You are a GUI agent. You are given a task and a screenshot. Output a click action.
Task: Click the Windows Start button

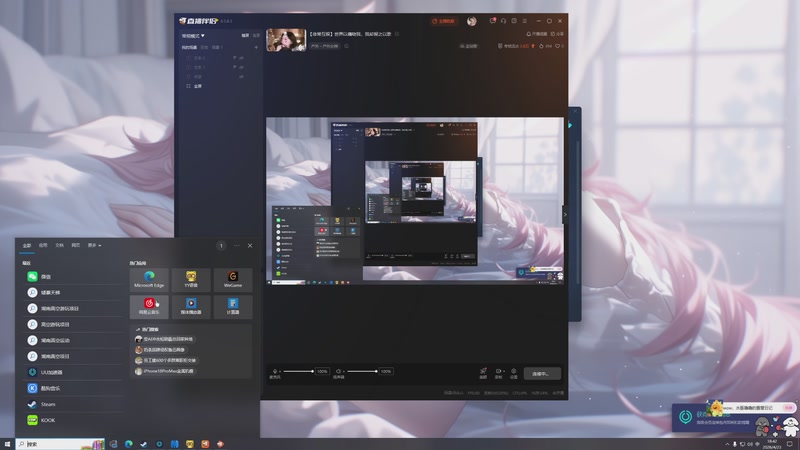(7, 444)
